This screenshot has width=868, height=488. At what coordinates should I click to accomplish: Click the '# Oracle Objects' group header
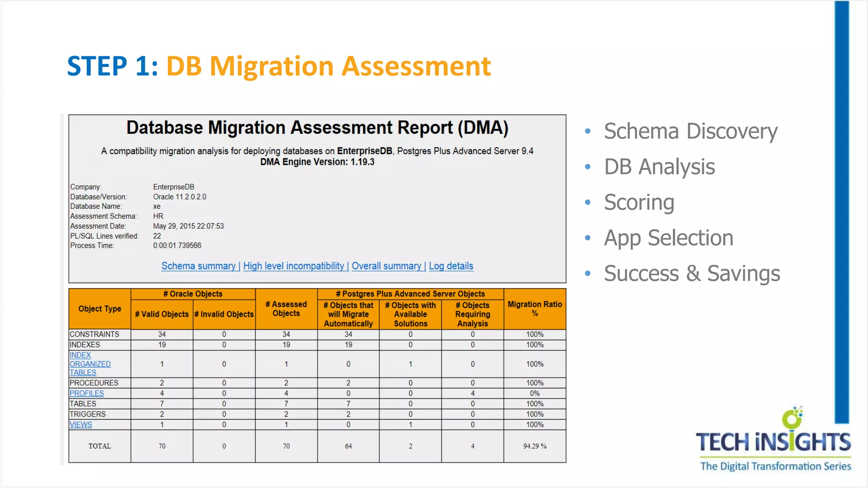(193, 294)
